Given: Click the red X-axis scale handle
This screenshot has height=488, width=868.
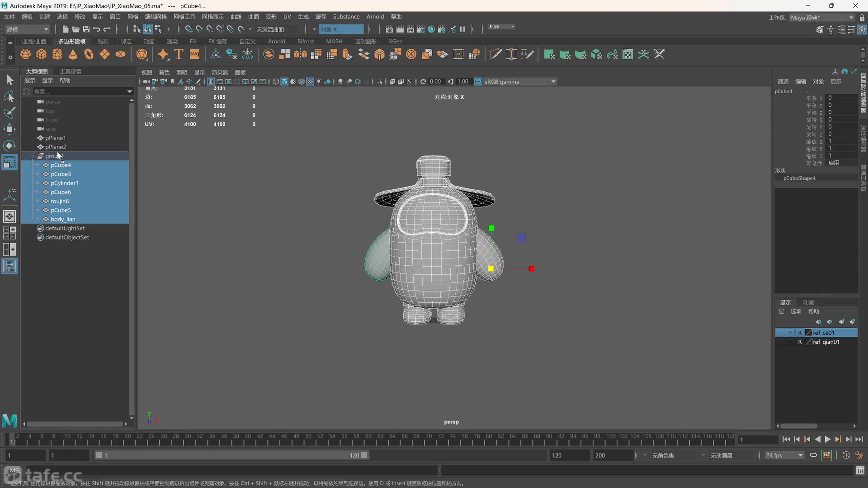Looking at the screenshot, I should (531, 269).
